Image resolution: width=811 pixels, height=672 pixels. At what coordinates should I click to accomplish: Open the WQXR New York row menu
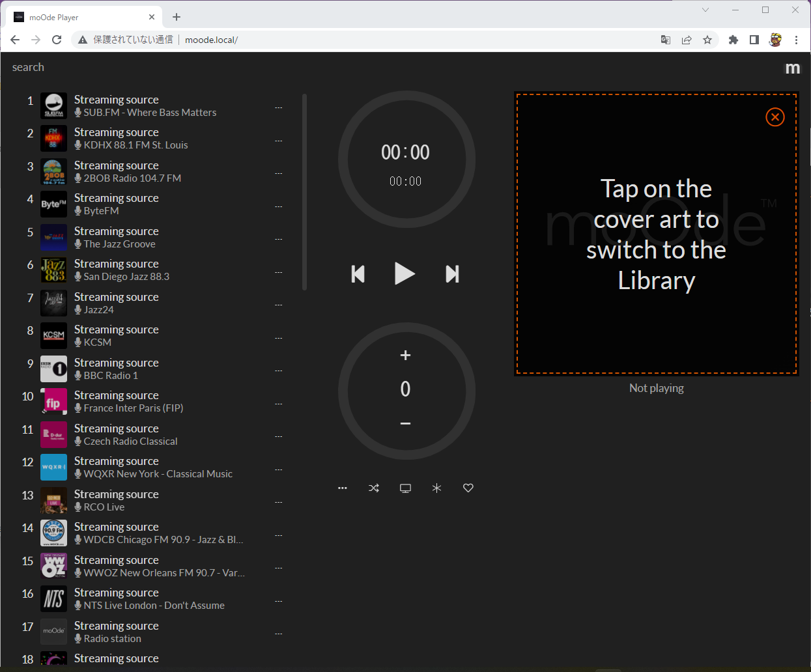279,469
